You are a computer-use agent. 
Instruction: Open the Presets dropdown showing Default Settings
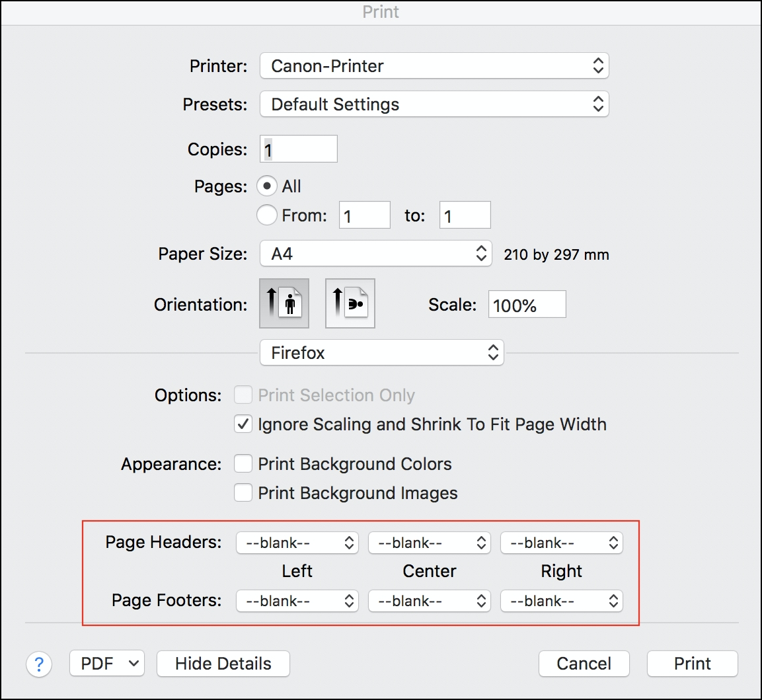pyautogui.click(x=434, y=104)
